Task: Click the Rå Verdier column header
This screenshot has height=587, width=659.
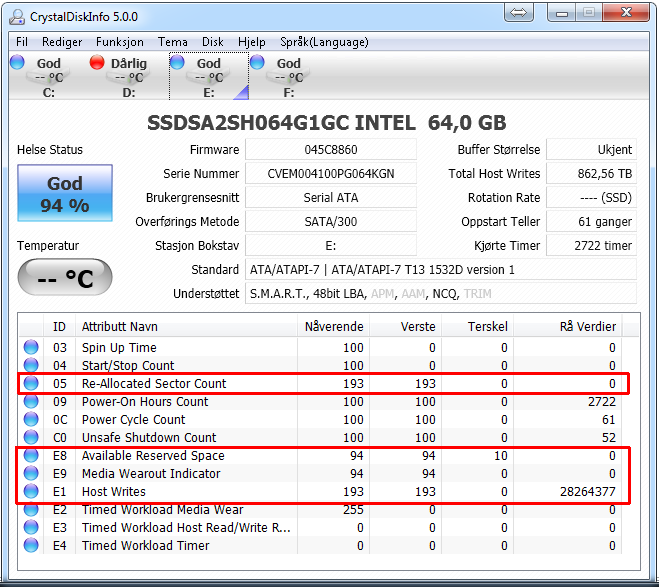Action: [568, 326]
